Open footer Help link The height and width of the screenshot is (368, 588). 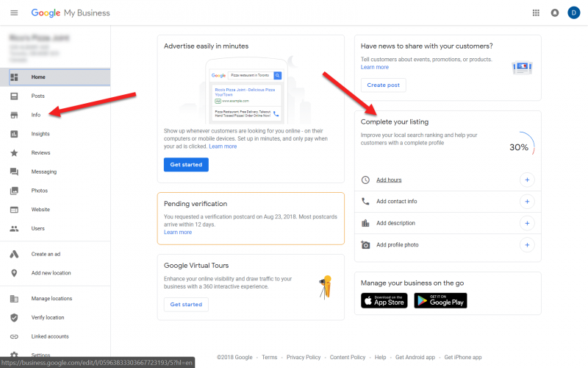pyautogui.click(x=380, y=357)
